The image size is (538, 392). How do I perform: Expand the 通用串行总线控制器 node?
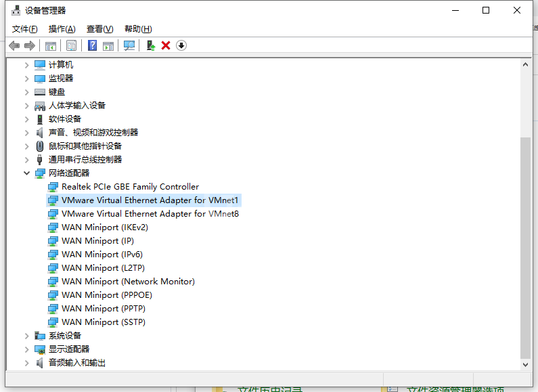tap(27, 160)
